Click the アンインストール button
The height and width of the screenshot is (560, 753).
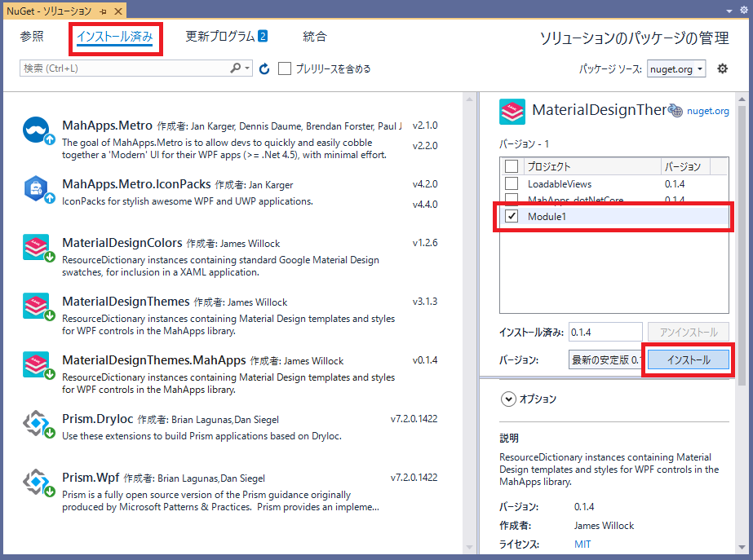689,332
